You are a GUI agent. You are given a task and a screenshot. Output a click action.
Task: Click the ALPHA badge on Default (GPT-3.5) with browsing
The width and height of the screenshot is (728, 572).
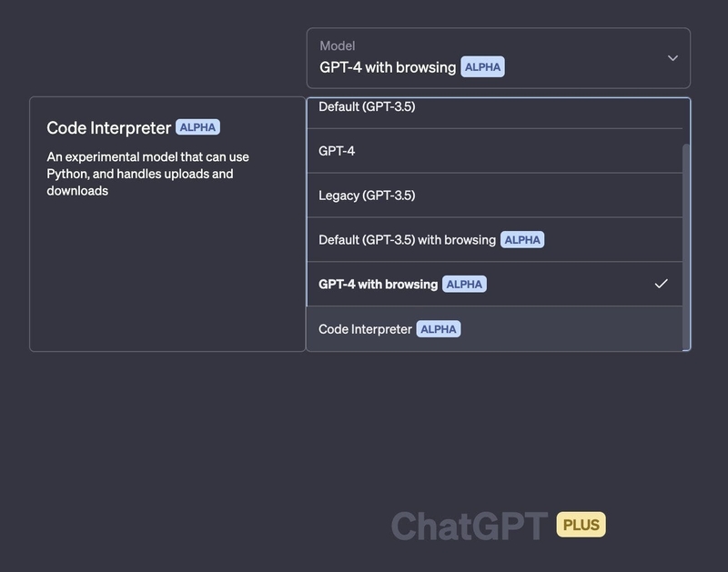point(522,239)
